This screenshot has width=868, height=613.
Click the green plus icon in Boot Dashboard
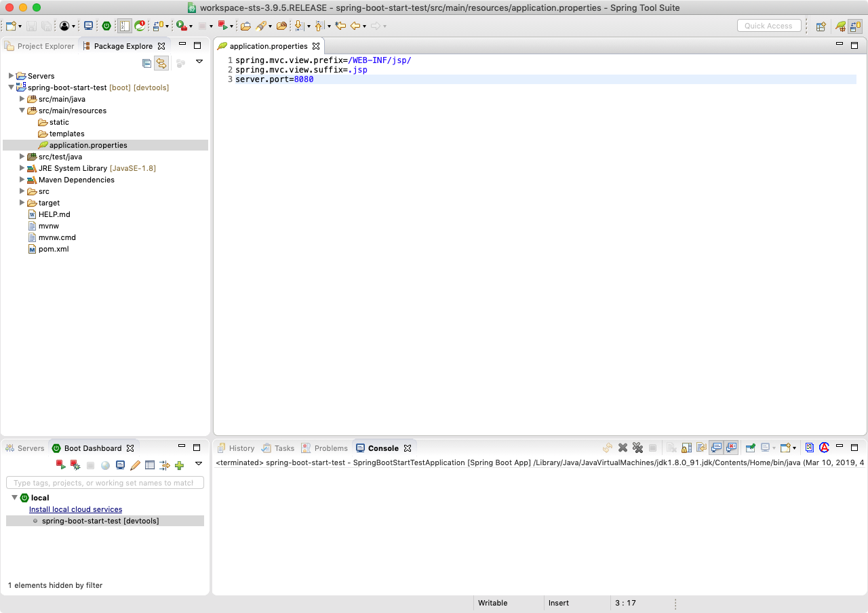[179, 465]
